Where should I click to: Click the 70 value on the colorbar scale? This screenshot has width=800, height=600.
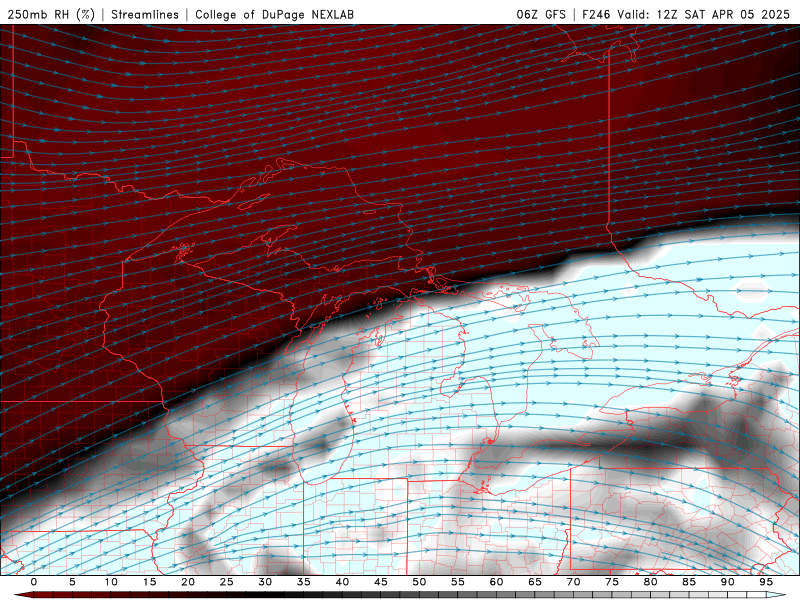(x=573, y=582)
